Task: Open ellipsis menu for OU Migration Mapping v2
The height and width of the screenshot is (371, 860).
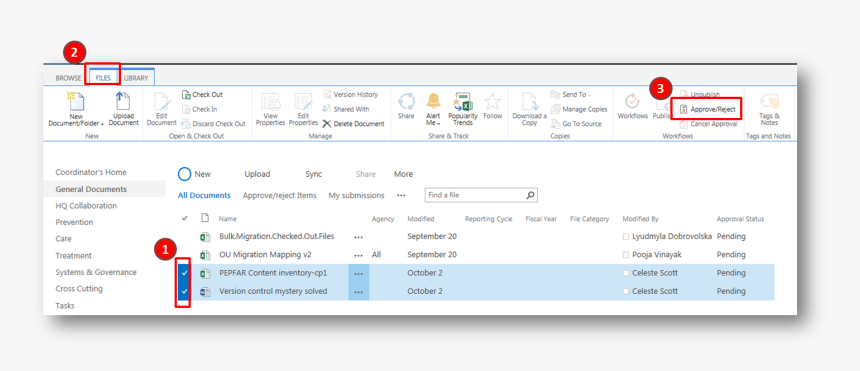Action: tap(359, 255)
